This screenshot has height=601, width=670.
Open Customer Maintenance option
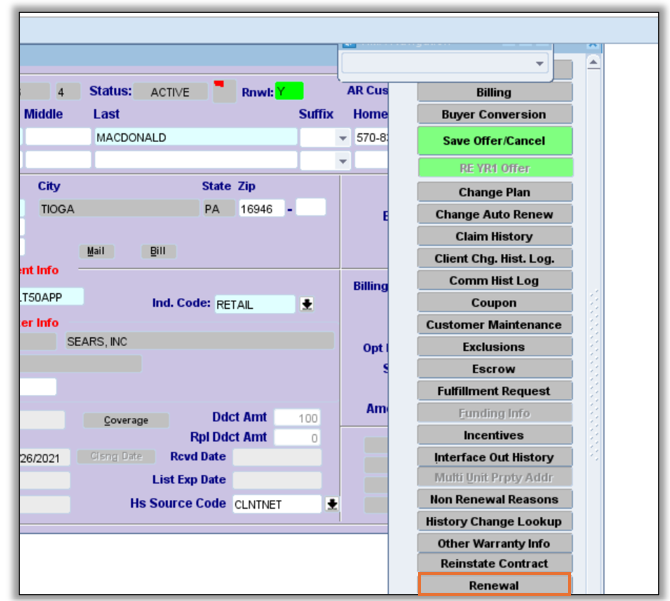[x=494, y=325]
